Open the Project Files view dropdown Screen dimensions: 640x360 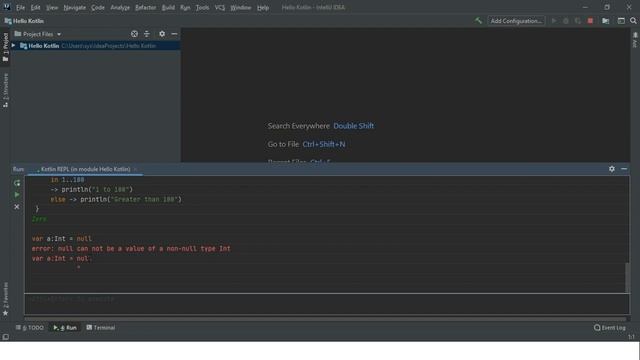(x=38, y=34)
